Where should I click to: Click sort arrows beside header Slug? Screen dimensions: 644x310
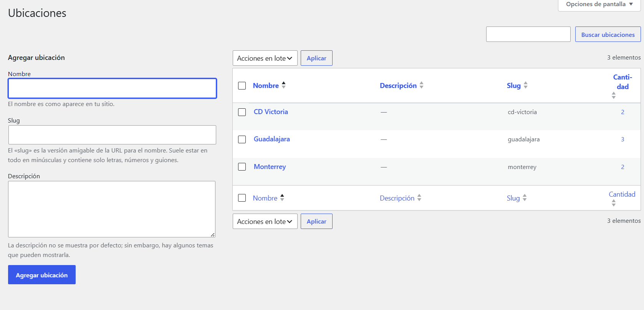[525, 85]
